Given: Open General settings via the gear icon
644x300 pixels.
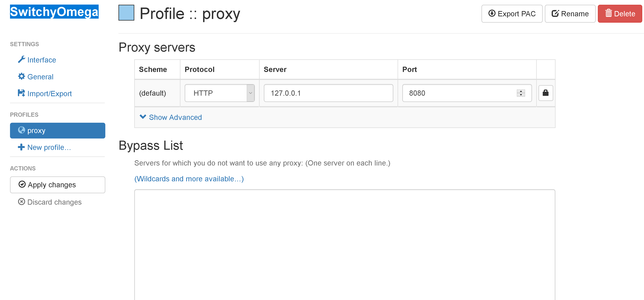Looking at the screenshot, I should (x=22, y=77).
